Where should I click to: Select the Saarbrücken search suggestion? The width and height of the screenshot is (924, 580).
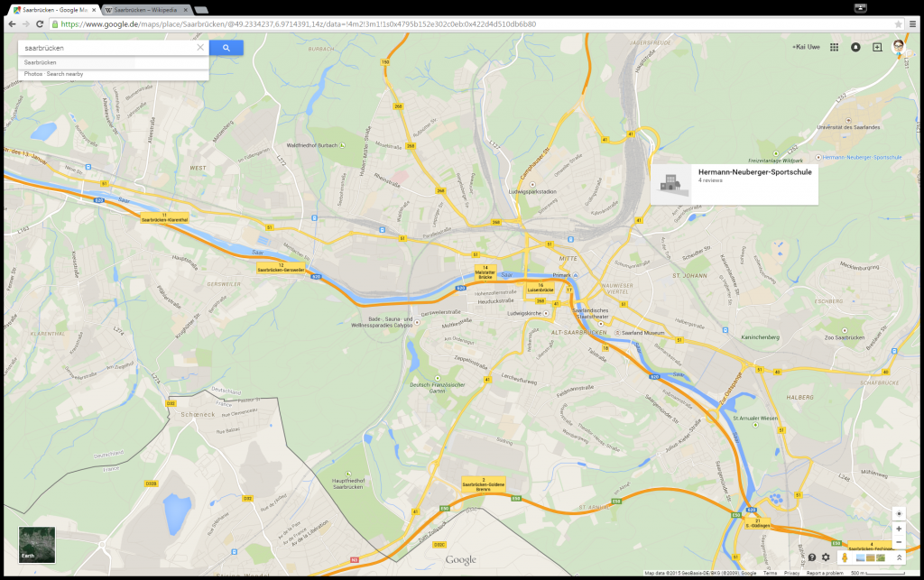click(x=41, y=62)
